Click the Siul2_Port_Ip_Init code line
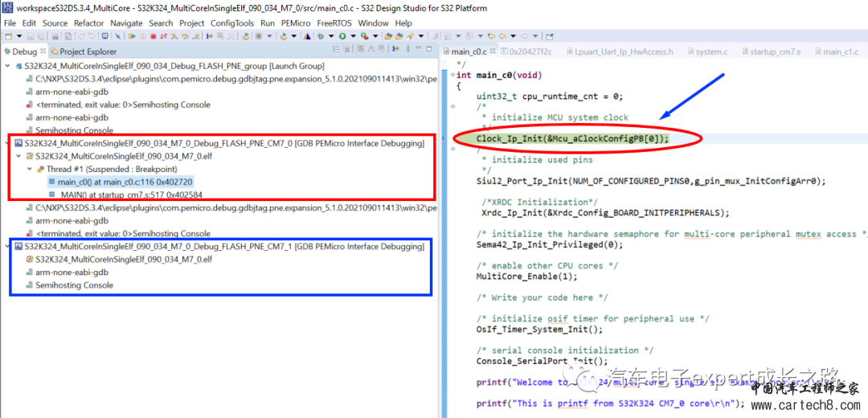Viewport: 868px width, 418px height. 651,181
